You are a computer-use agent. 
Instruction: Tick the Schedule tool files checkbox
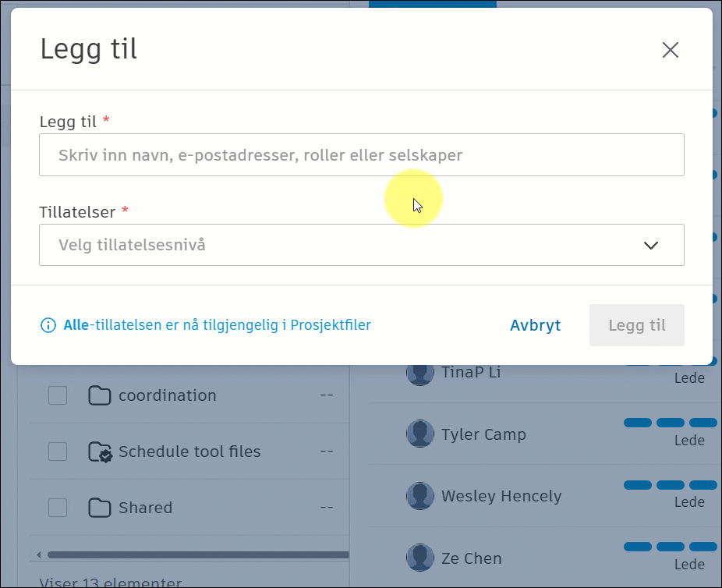(x=58, y=452)
